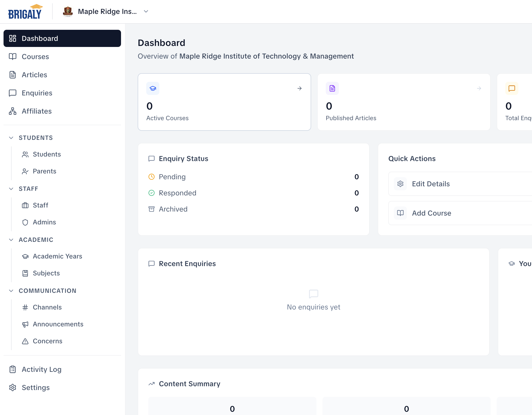Click the Affiliates network icon
This screenshot has height=415, width=532.
click(13, 111)
